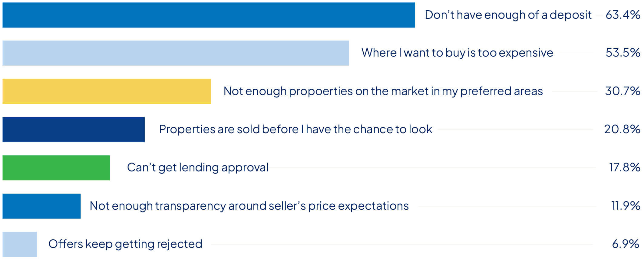Select the light blue 53.5% bar

click(176, 53)
